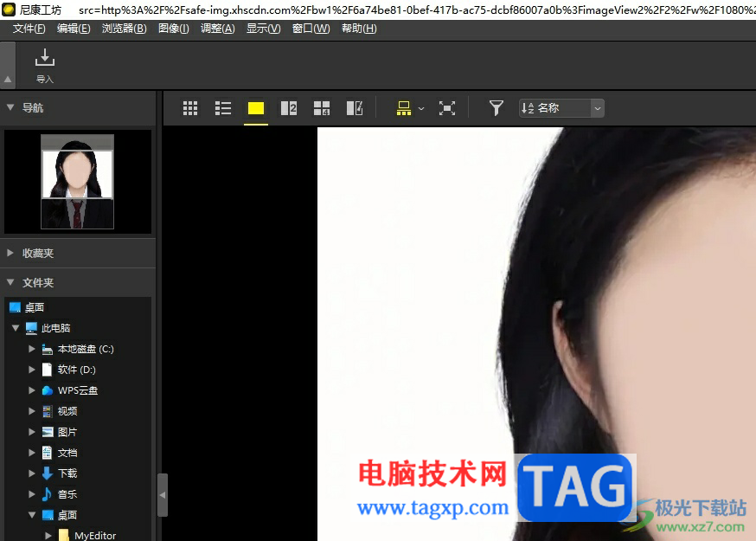Select the before and after comparison view
Viewport: 756px width, 541px height.
point(355,108)
